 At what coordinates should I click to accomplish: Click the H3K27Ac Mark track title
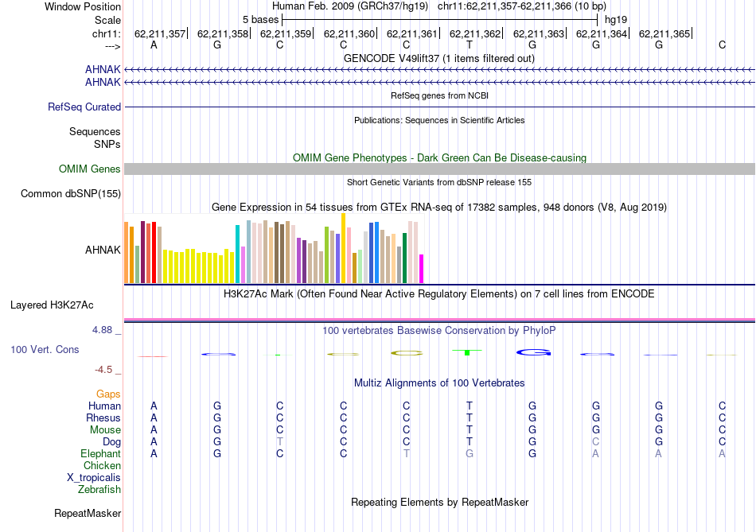click(x=438, y=294)
